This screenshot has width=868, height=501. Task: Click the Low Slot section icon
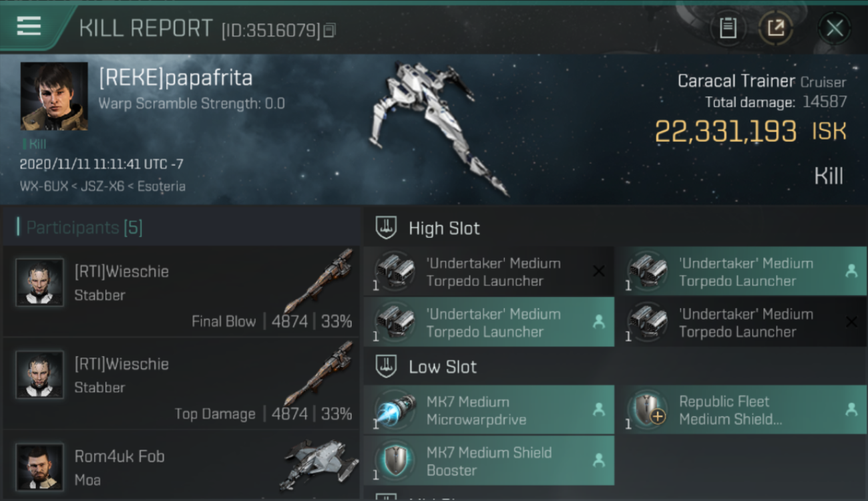(386, 366)
